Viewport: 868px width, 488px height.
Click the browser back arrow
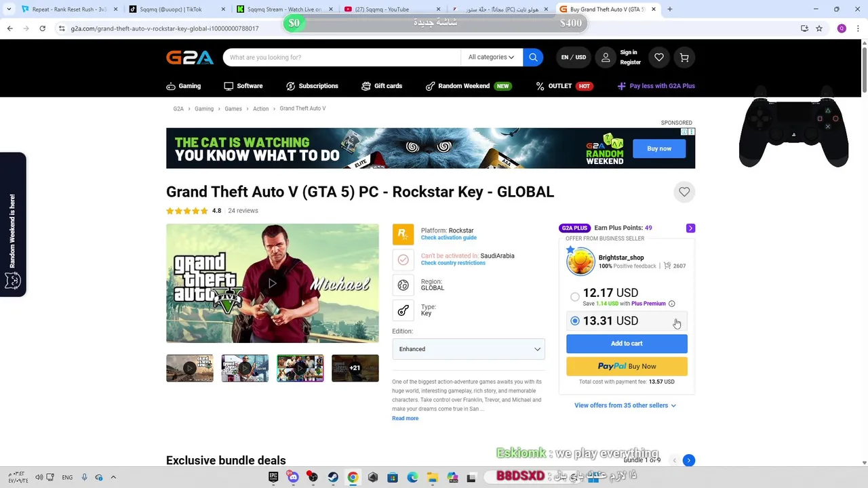(x=9, y=28)
